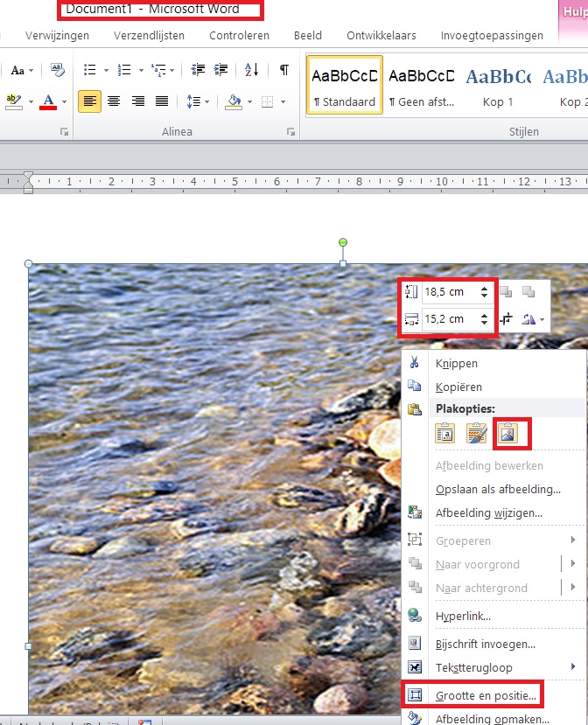Click the shading paint bucket color
Image resolution: width=588 pixels, height=725 pixels.
tap(233, 101)
